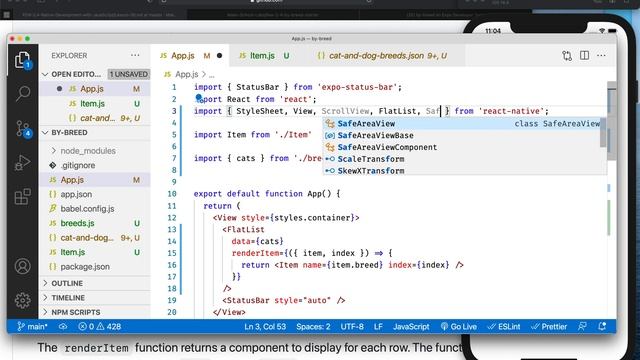Open editor more actions ellipsis
The image size is (640, 360).
point(601,55)
